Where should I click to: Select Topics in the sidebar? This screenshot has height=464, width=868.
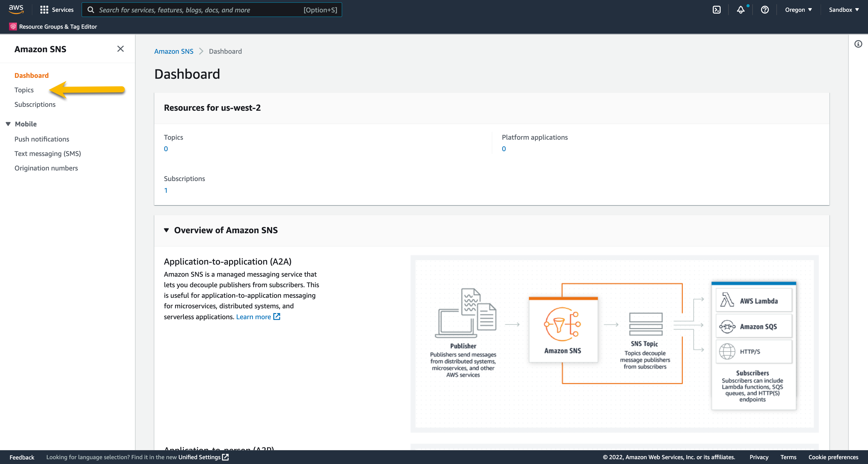(24, 90)
